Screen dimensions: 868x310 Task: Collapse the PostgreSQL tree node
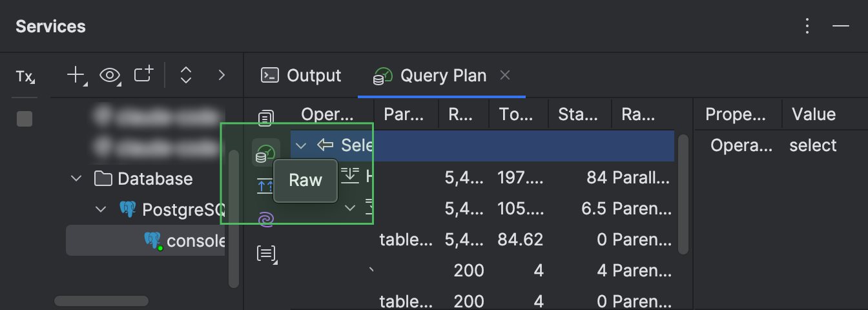click(101, 209)
